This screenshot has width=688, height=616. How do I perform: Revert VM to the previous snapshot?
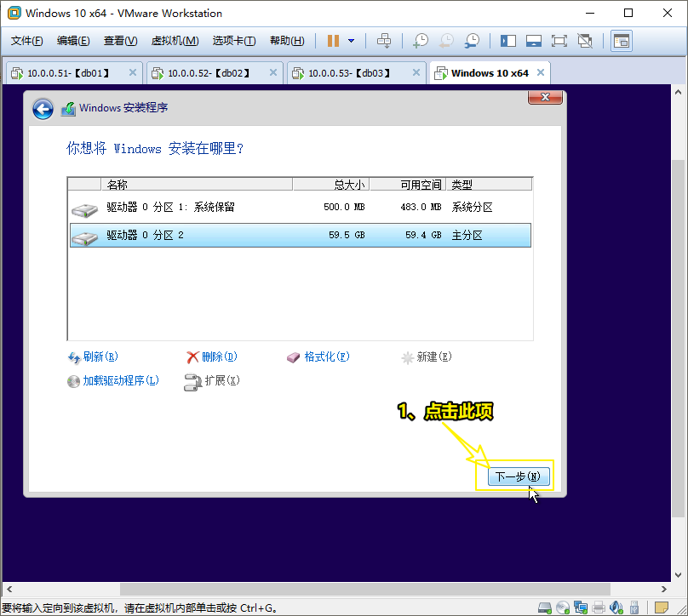pyautogui.click(x=446, y=41)
